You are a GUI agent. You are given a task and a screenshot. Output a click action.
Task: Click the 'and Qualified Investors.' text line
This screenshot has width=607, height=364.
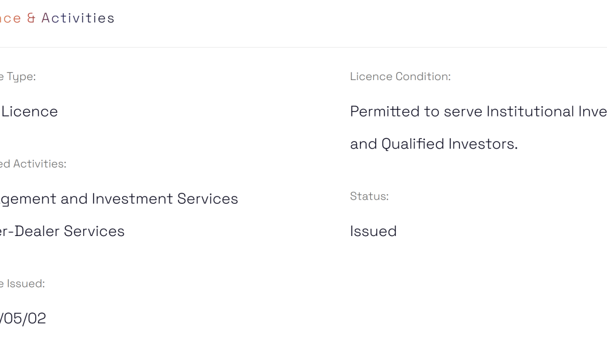433,144
